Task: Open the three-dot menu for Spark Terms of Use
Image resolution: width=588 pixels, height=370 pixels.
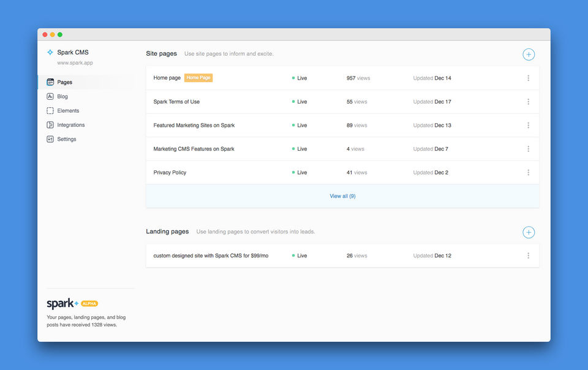Action: (x=528, y=102)
